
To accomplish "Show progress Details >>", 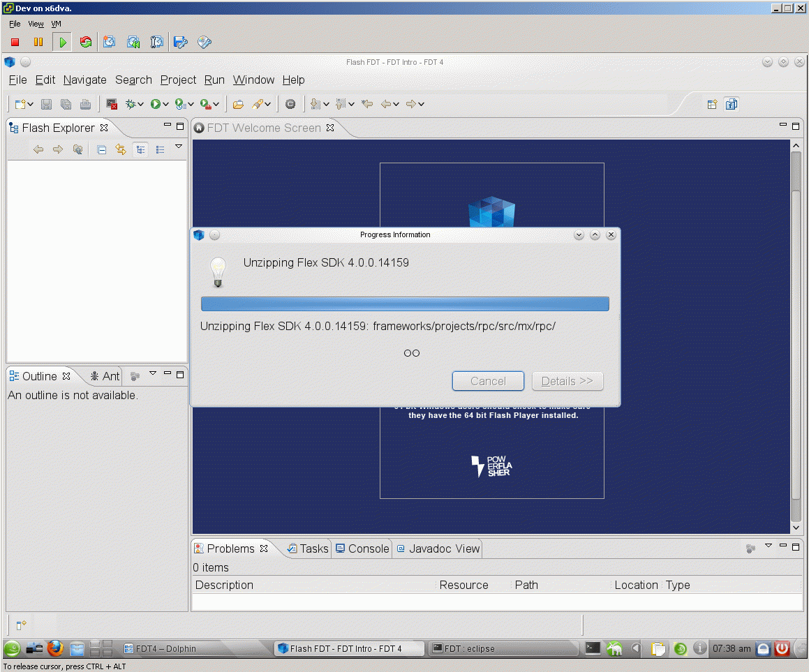I will [x=567, y=381].
